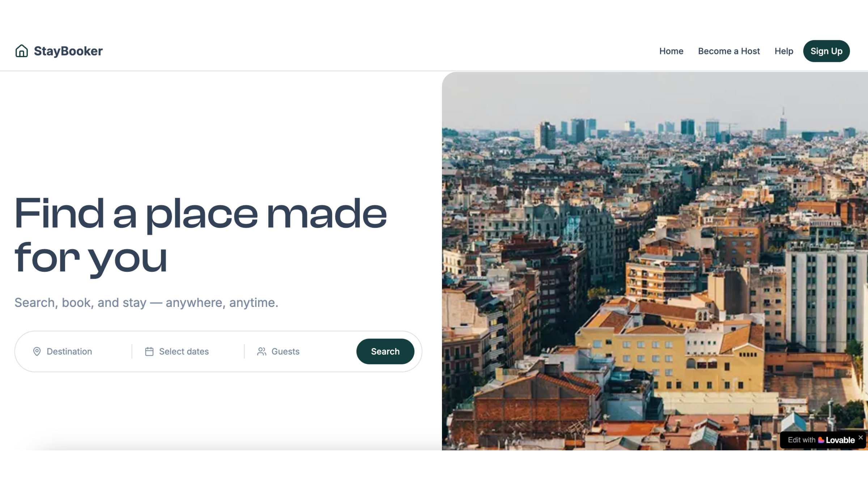Click the Lovable wordmark in the badge
Screen dimensions: 868x488
840,440
